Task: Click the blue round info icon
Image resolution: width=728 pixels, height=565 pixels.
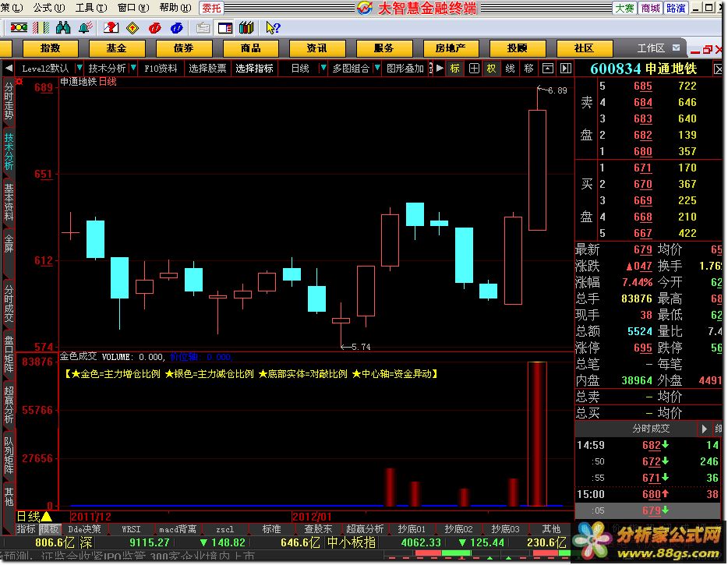Action: (x=176, y=28)
